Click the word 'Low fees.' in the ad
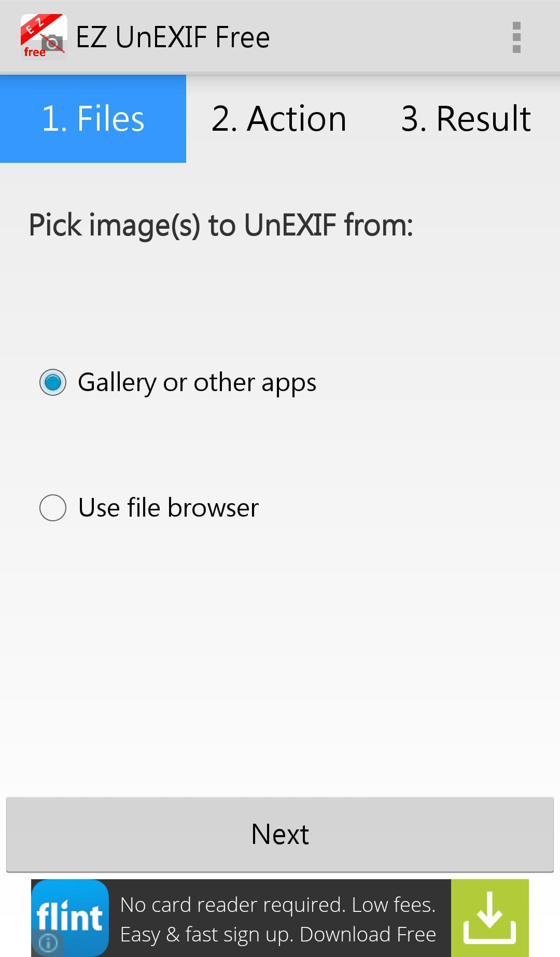Viewport: 560px width, 957px height. pos(394,905)
